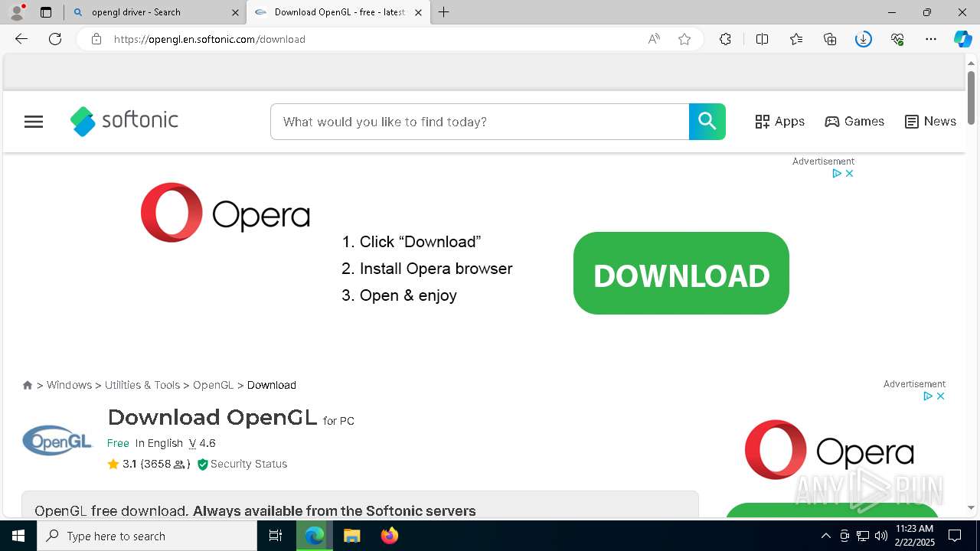Open the Downloads icon in toolbar
Image resolution: width=980 pixels, height=551 pixels.
pos(864,39)
